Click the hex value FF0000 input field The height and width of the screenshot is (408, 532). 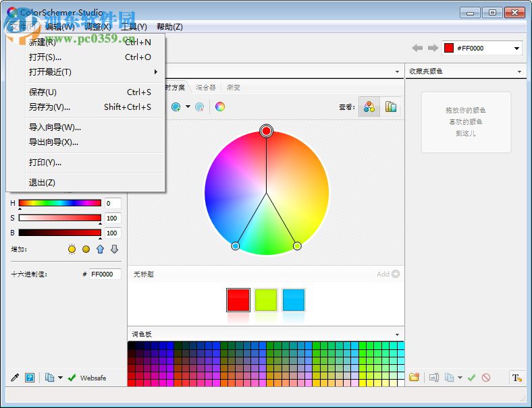[105, 274]
